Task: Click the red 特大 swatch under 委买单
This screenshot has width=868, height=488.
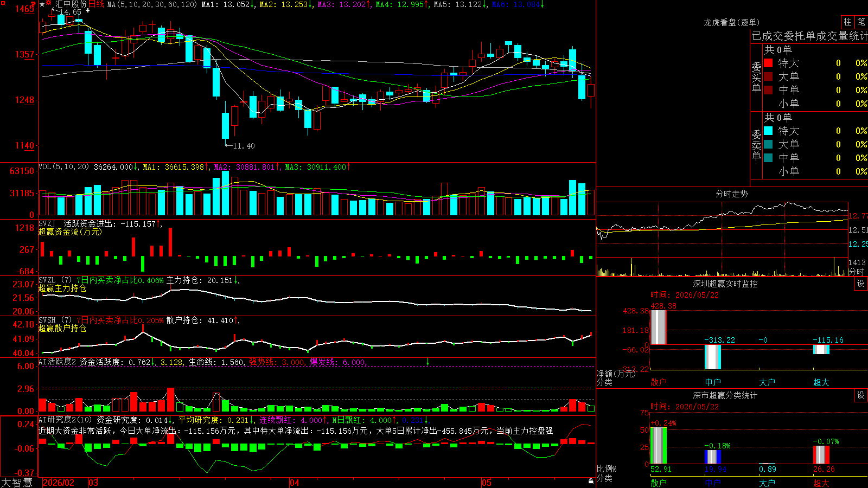Action: coord(768,63)
